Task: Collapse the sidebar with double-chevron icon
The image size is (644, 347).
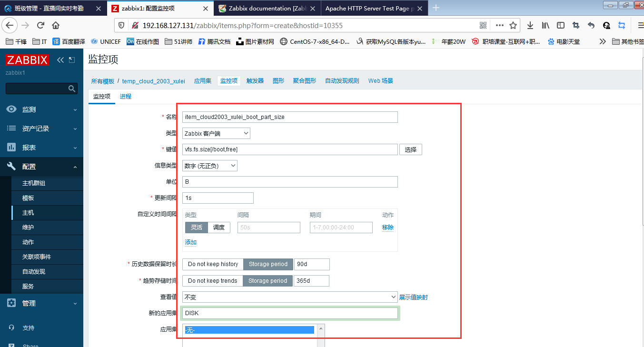Action: pyautogui.click(x=60, y=59)
